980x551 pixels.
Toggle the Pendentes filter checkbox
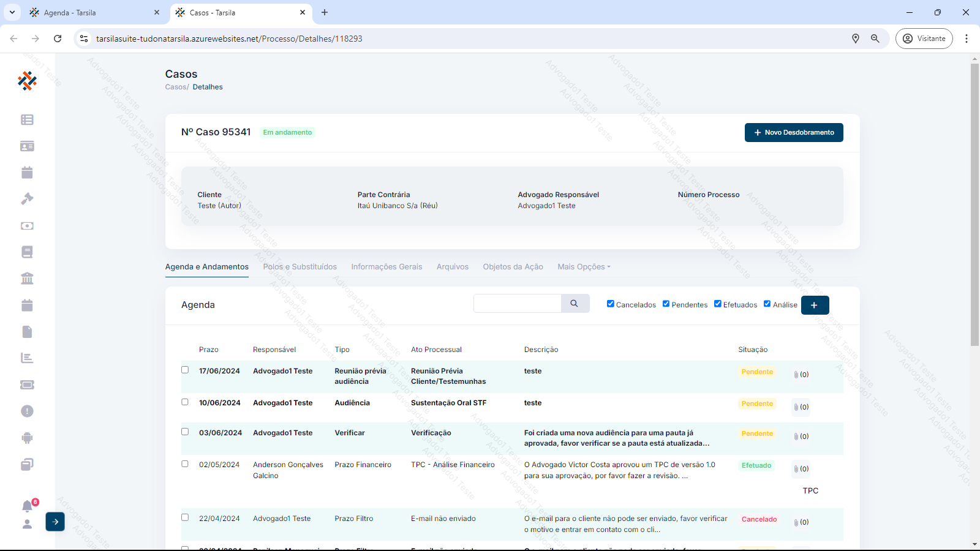(666, 304)
